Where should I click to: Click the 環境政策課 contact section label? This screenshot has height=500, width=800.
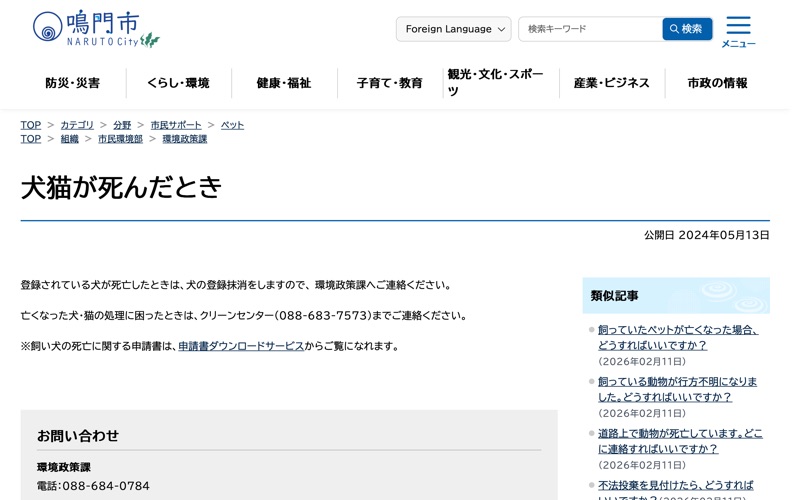[x=64, y=467]
